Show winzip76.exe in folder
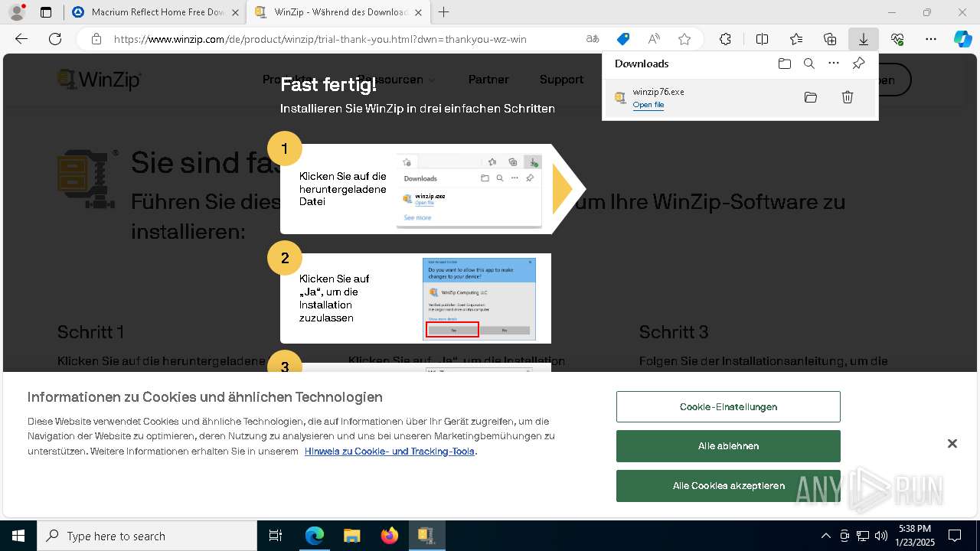 tap(811, 97)
